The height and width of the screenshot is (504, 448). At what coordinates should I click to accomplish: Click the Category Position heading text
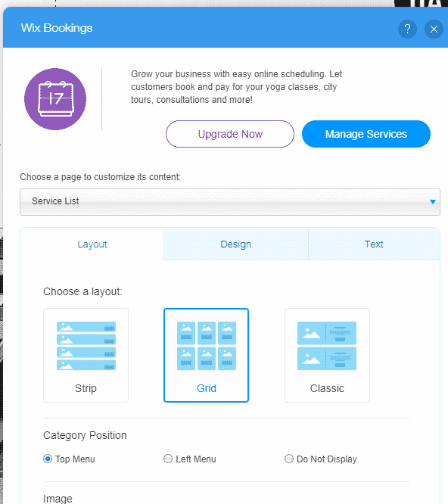point(85,435)
